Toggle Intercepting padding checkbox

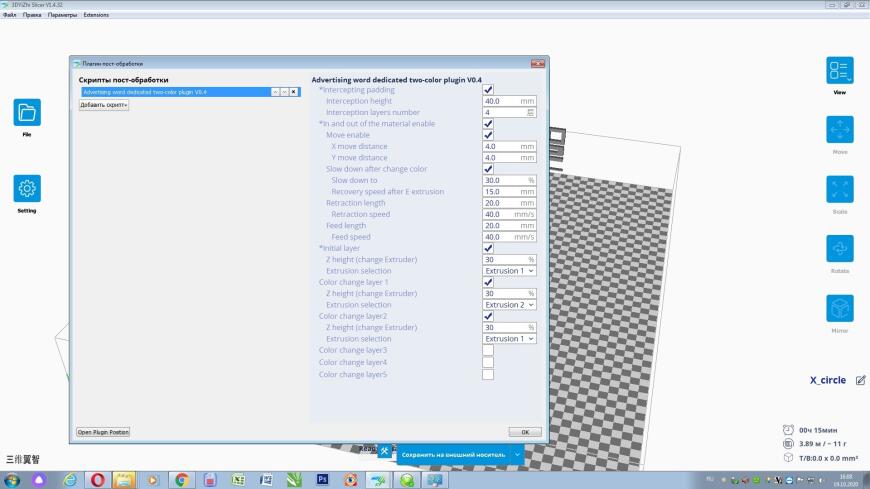tap(488, 89)
